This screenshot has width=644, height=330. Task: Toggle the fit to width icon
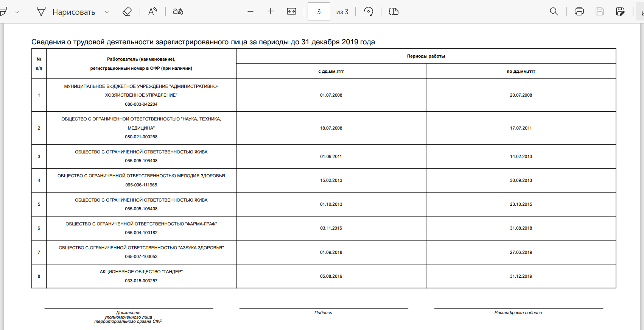click(x=291, y=12)
